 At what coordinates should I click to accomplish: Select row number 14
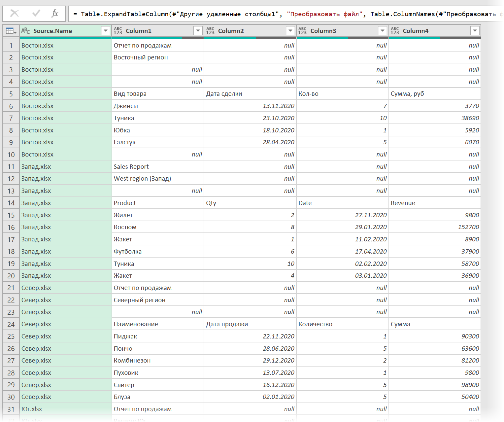pos(11,203)
